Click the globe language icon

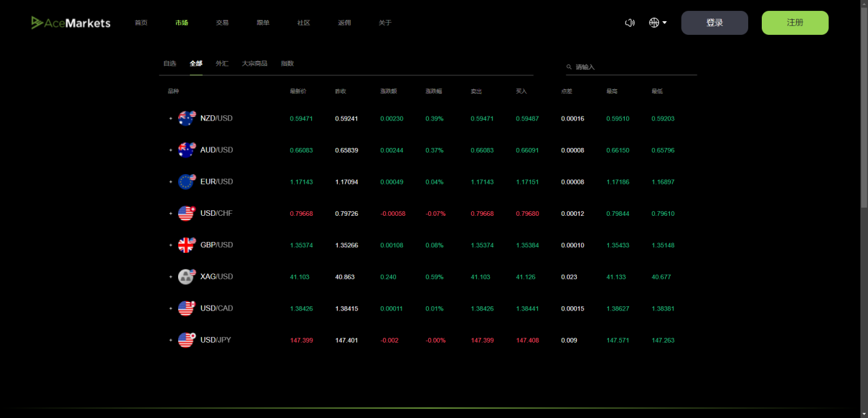tap(653, 23)
